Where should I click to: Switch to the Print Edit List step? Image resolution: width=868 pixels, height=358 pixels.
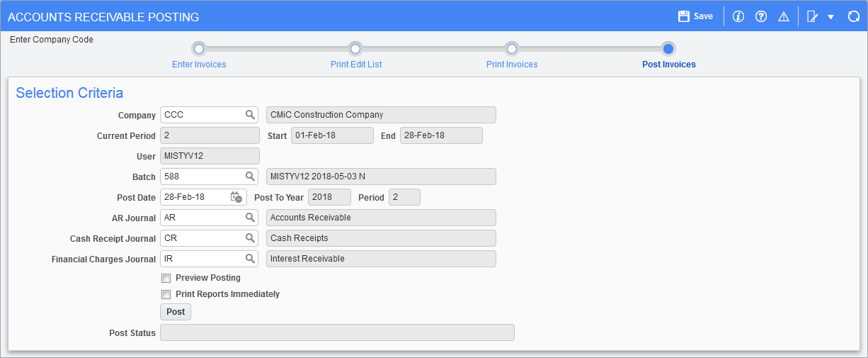[x=356, y=64]
